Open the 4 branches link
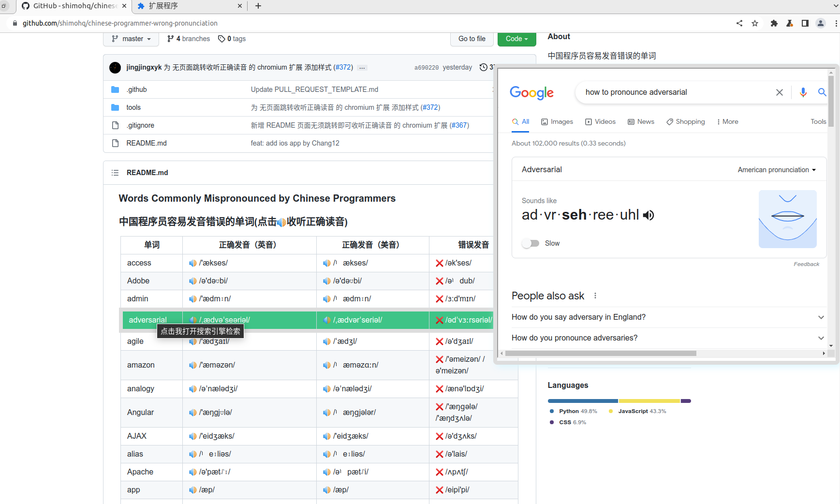The width and height of the screenshot is (840, 504). coord(189,39)
